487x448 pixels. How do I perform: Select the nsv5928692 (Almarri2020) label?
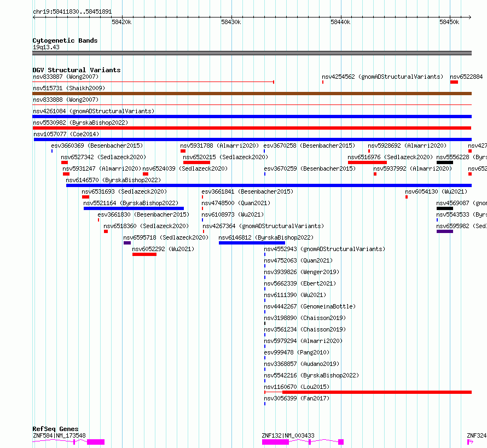(x=407, y=146)
